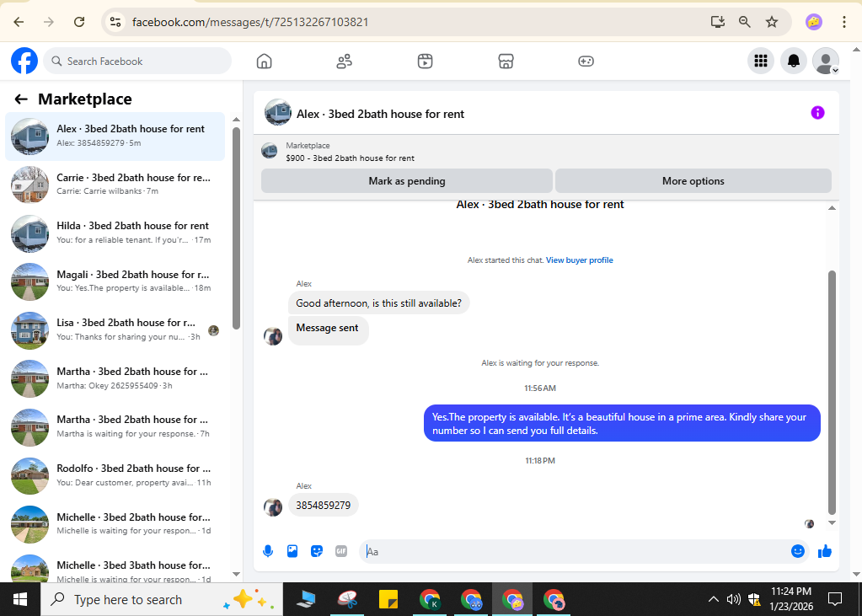Open the account profile avatar menu

tap(826, 61)
